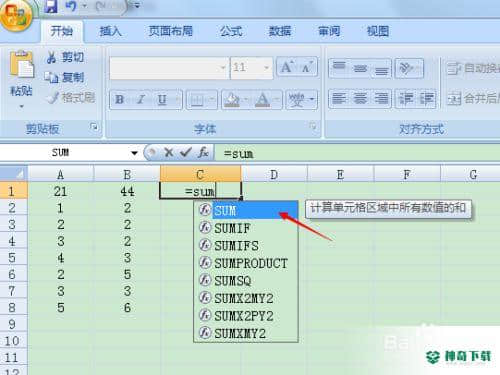
Task: Click the font color button
Action: 262,99
